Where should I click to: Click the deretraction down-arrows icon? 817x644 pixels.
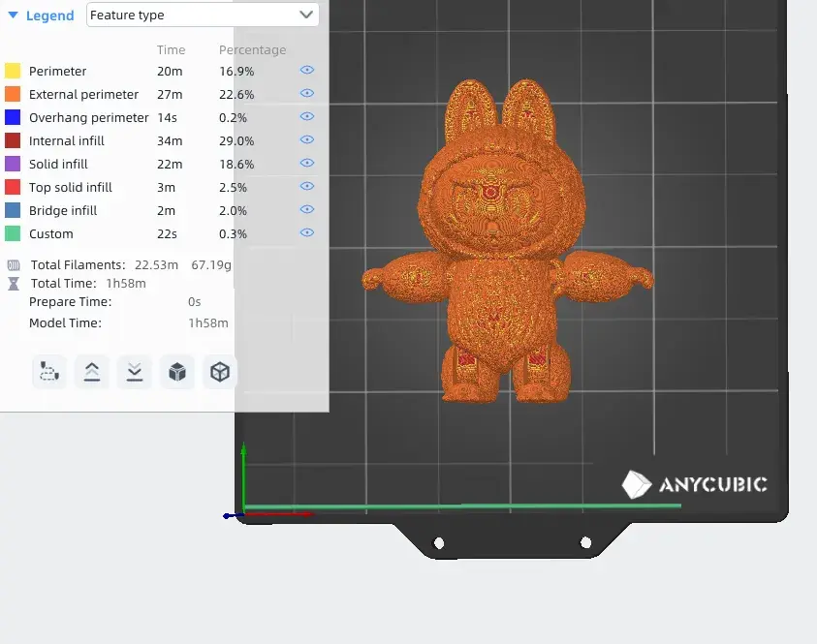click(x=134, y=372)
